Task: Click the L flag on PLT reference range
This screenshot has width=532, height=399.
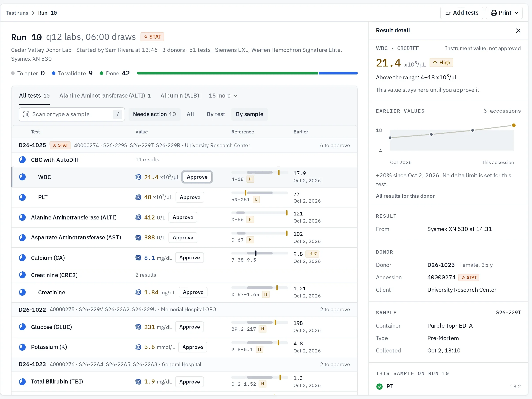Action: [256, 199]
